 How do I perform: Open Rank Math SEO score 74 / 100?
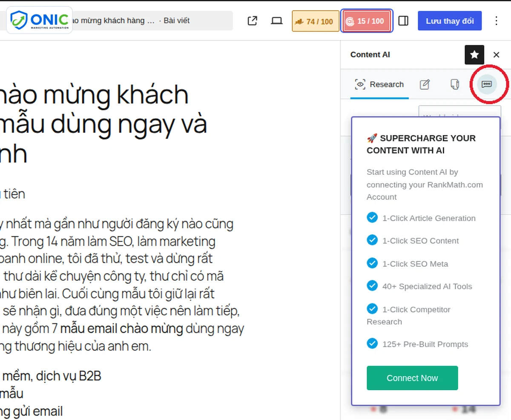coord(316,21)
